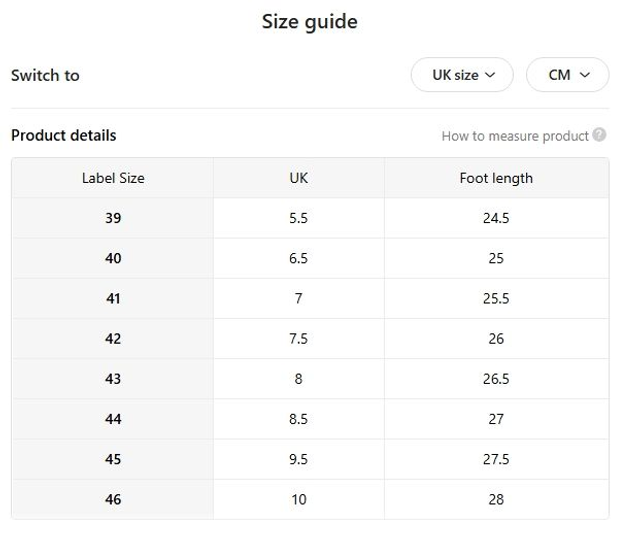The width and height of the screenshot is (640, 542).
Task: Open the UK size dropdown
Action: [x=462, y=75]
